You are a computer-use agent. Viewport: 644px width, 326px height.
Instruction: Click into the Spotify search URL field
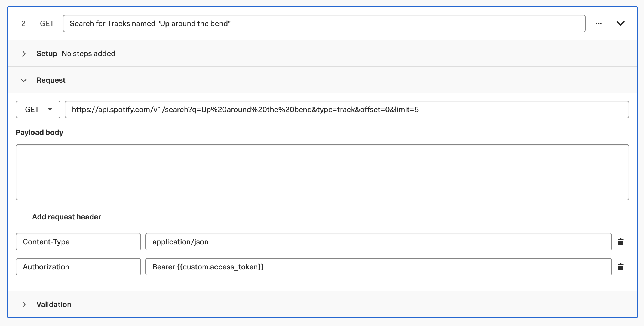[347, 109]
